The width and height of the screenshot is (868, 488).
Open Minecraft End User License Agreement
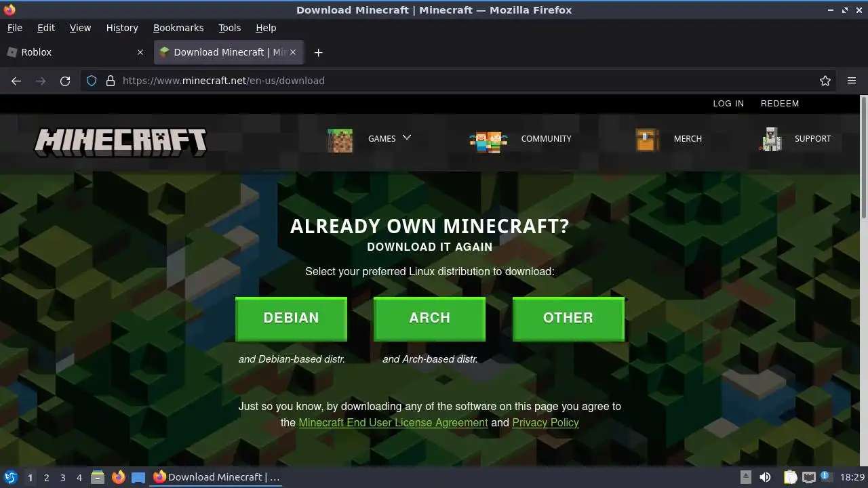click(393, 422)
